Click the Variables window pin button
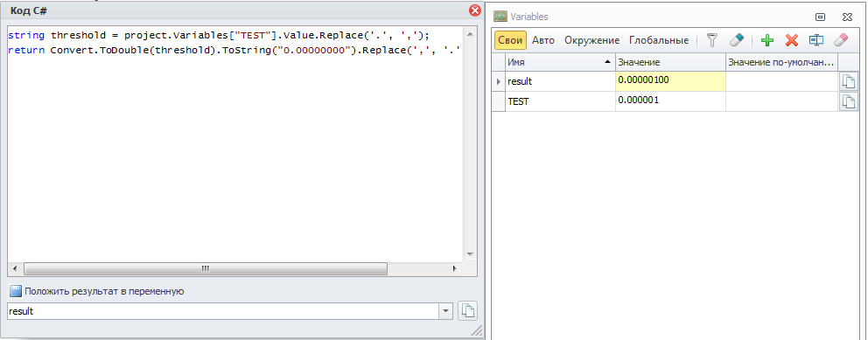This screenshot has width=868, height=340. tap(821, 17)
